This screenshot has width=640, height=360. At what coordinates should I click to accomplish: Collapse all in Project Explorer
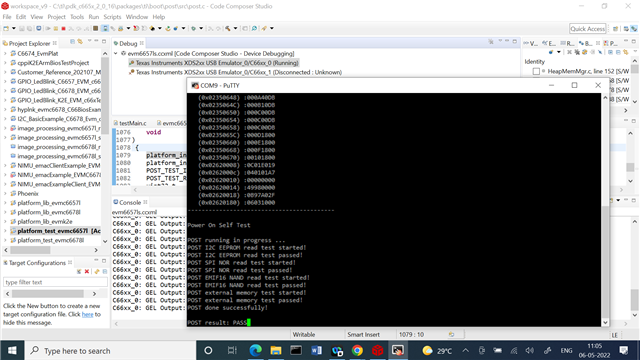(x=72, y=42)
